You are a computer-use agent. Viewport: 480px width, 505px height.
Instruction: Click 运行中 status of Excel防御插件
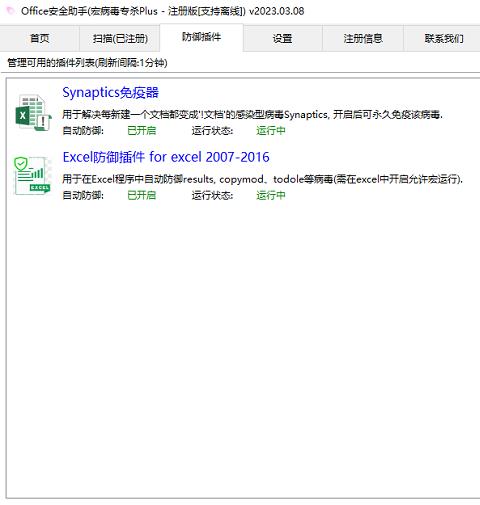pos(271,195)
